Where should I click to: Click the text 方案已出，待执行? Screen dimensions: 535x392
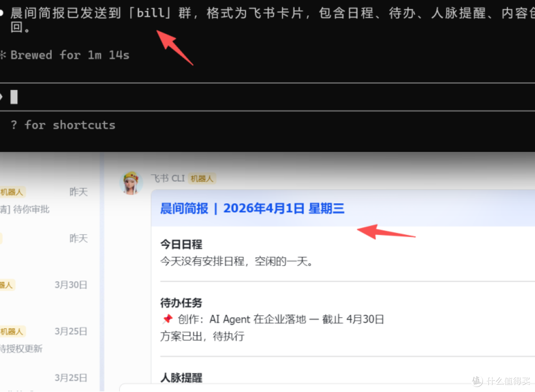pyautogui.click(x=202, y=337)
